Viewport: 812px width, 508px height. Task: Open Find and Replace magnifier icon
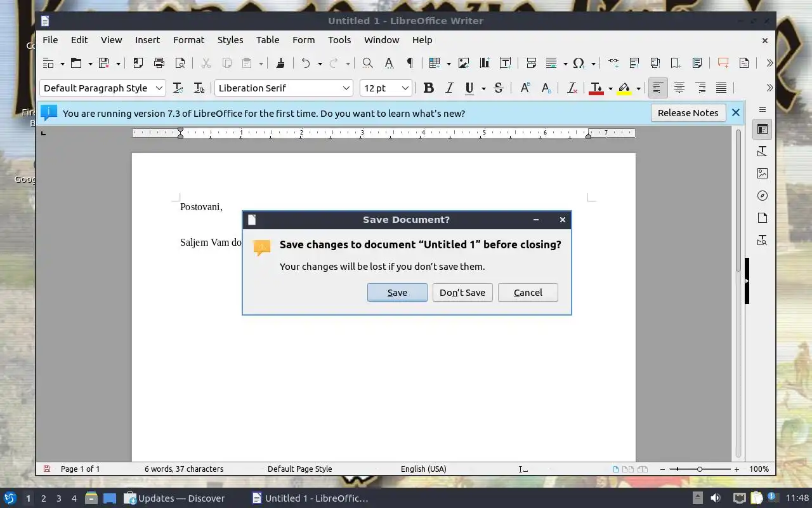coord(367,63)
